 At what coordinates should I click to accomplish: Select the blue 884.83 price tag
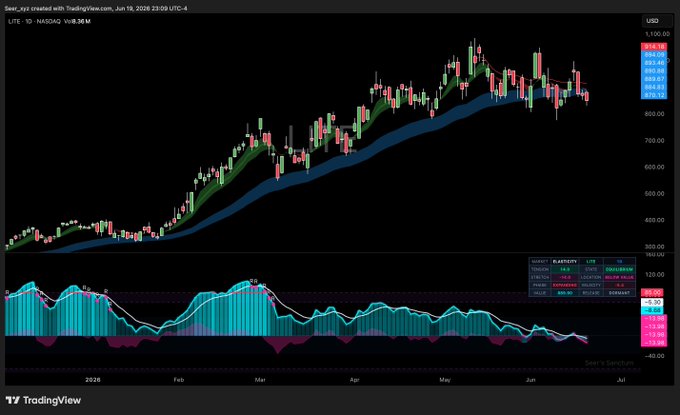[x=654, y=87]
